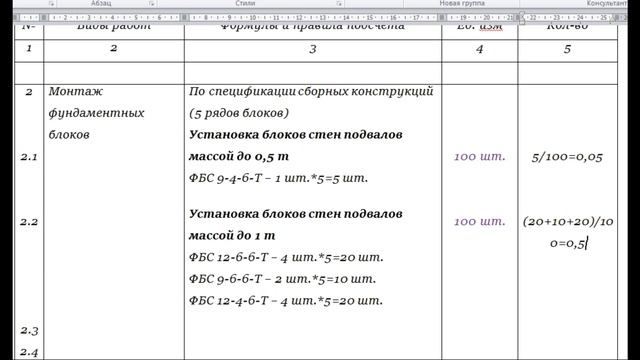Screen dimensions: 640x360
Task: Click the word "блоков" under "фундаментных"
Action: pyautogui.click(x=69, y=135)
